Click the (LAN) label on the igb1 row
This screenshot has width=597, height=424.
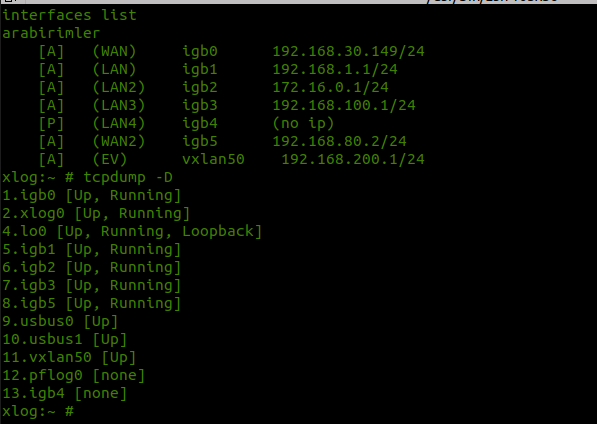coord(114,69)
